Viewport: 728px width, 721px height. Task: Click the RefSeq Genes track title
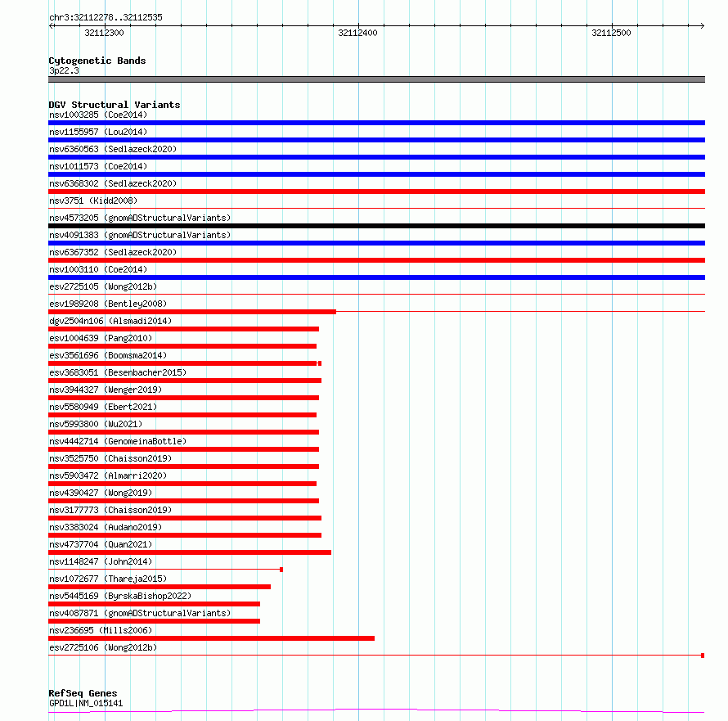coord(83,693)
